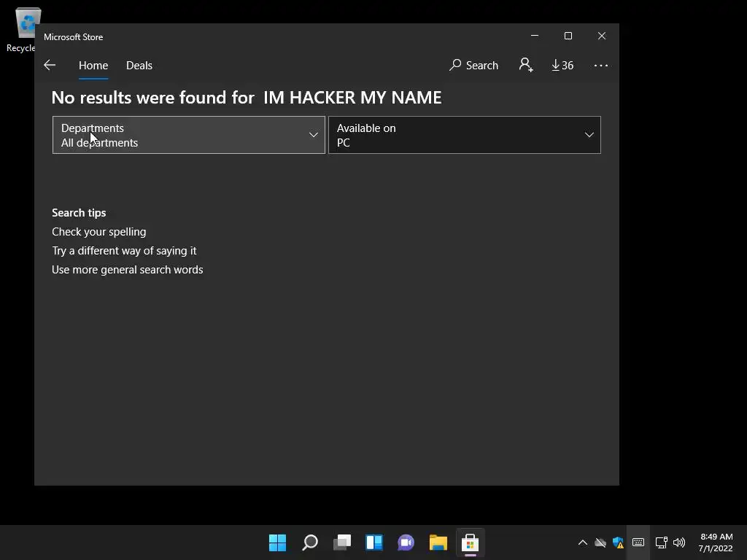747x560 pixels.
Task: Launch Teams Chat from taskbar
Action: (x=406, y=542)
